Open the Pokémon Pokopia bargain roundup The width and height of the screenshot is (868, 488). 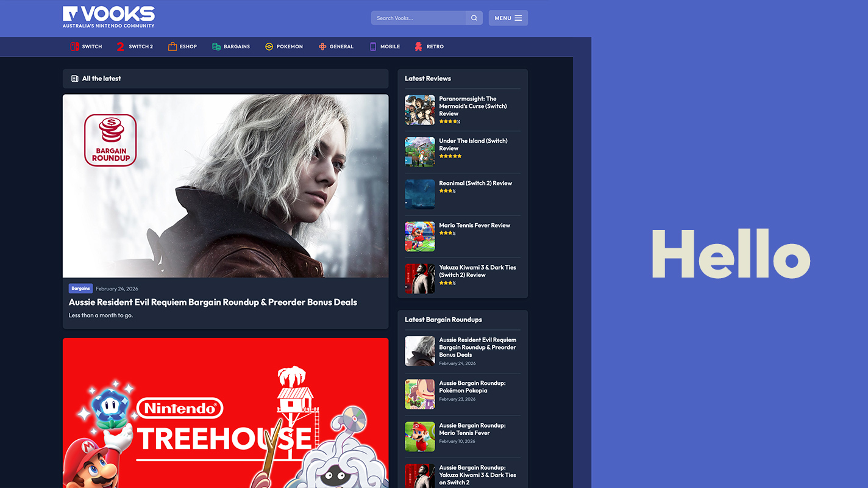tap(472, 387)
